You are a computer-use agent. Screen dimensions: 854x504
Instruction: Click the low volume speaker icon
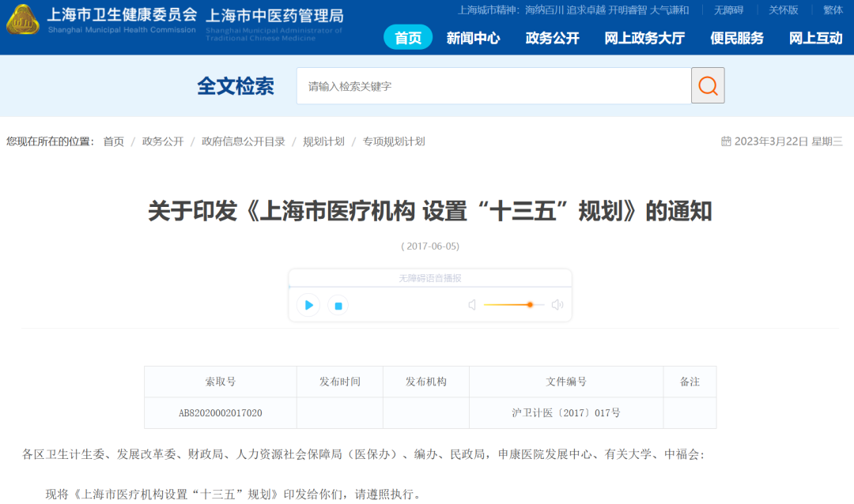[472, 305]
